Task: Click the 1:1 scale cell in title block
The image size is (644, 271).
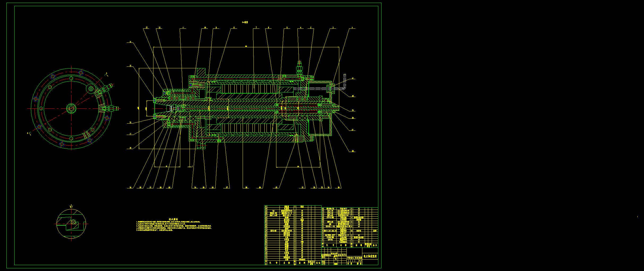Action: (x=360, y=261)
